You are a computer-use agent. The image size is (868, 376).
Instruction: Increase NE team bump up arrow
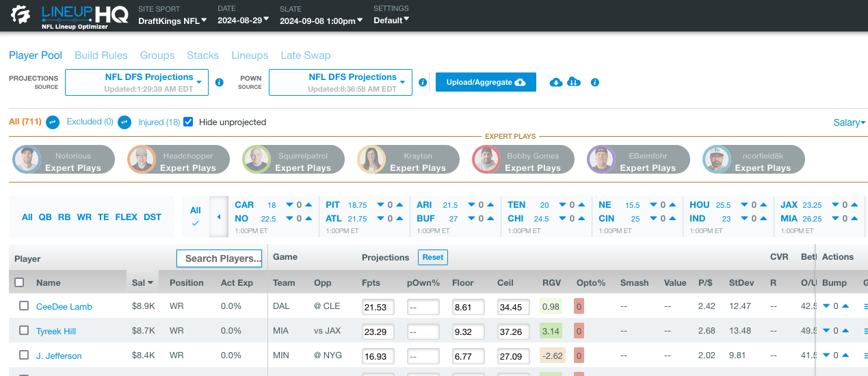pos(672,205)
